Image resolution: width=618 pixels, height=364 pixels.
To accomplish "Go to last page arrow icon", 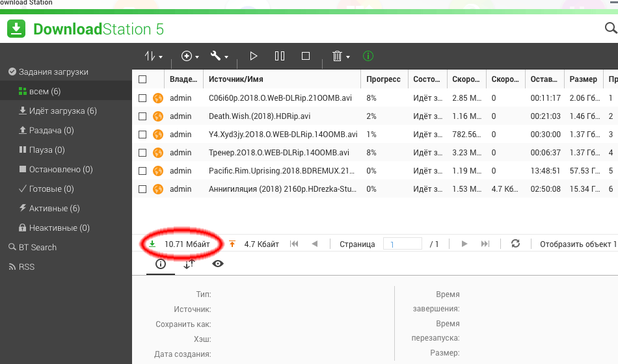I will coord(485,244).
